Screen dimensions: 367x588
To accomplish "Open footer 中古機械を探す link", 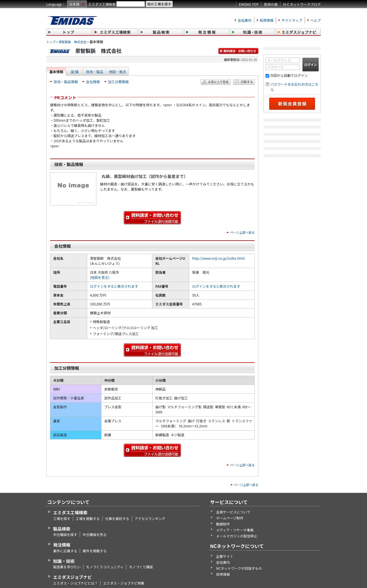I will [65, 535].
